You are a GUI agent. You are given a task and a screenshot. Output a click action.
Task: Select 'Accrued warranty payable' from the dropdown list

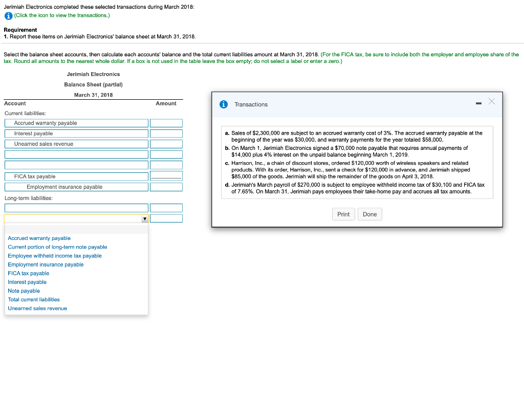39,238
